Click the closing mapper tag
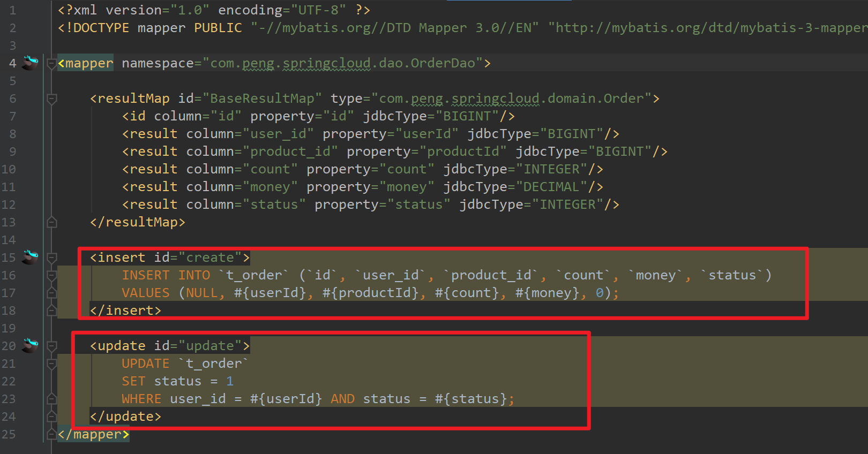This screenshot has width=868, height=454. 93,434
